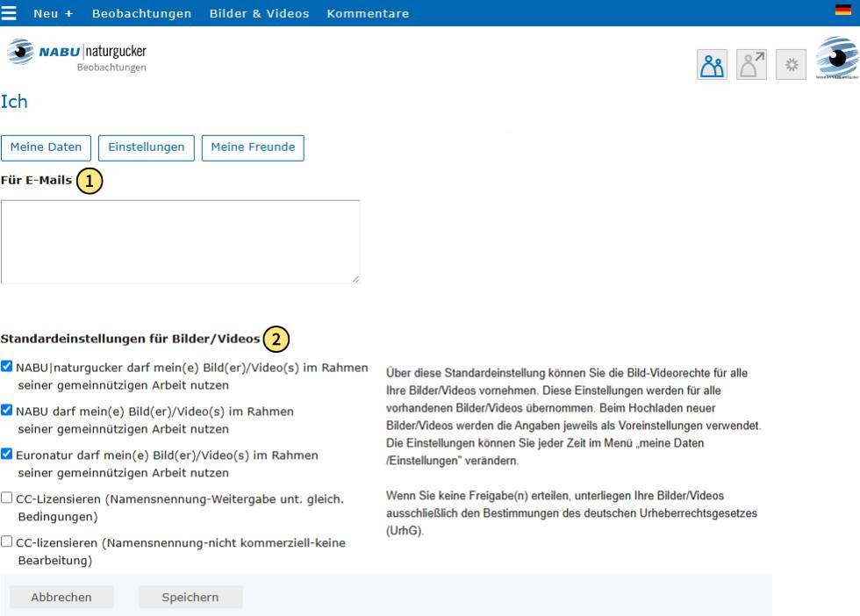The image size is (860, 616).
Task: Click the Abbrechen button
Action: pyautogui.click(x=61, y=597)
